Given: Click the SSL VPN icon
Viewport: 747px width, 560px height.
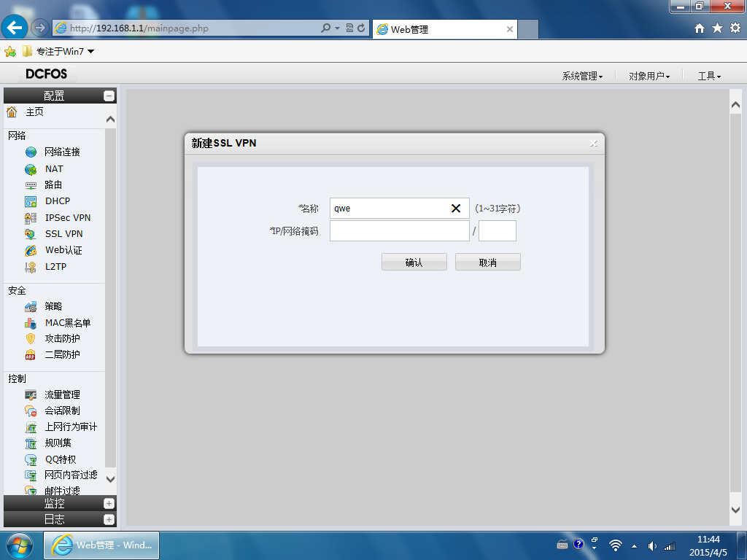Looking at the screenshot, I should click(x=31, y=234).
